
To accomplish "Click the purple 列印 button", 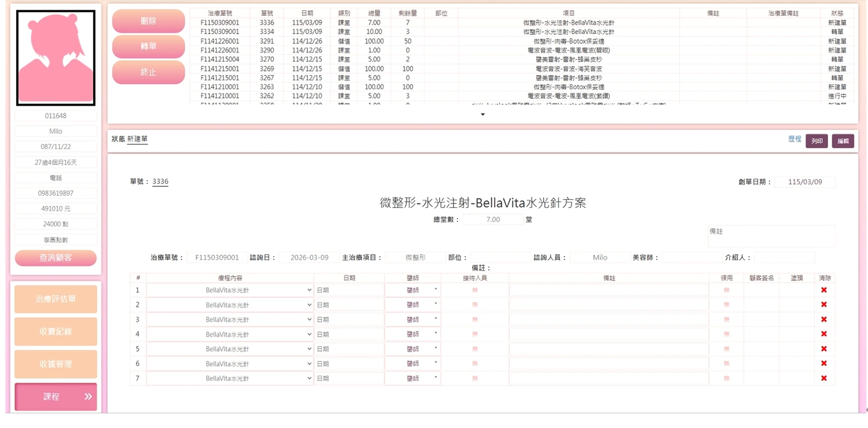I will click(816, 141).
